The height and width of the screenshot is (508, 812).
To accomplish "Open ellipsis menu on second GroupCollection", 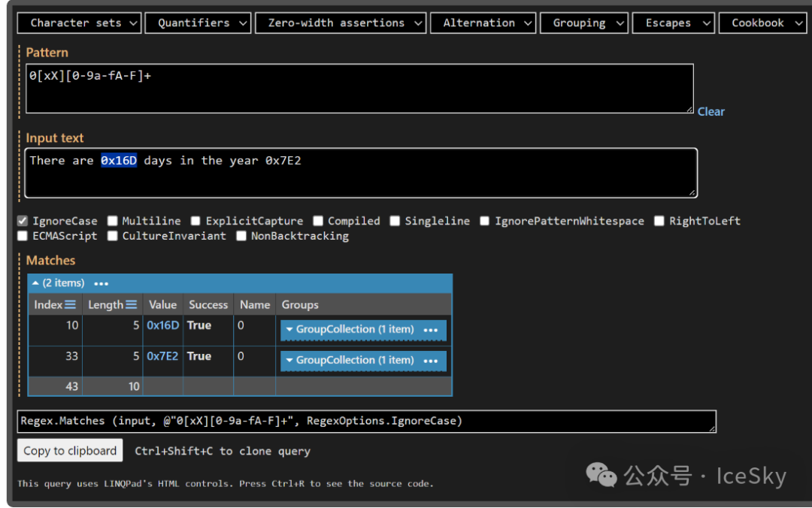I will [x=430, y=361].
